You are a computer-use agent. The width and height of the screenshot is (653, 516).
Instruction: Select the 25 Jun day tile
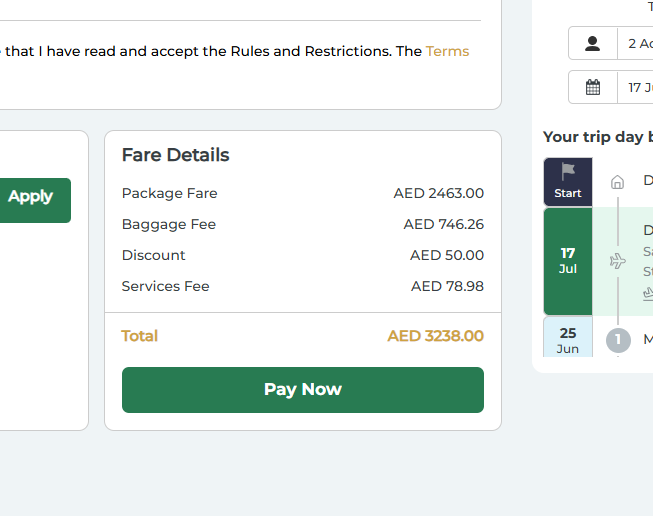click(568, 340)
